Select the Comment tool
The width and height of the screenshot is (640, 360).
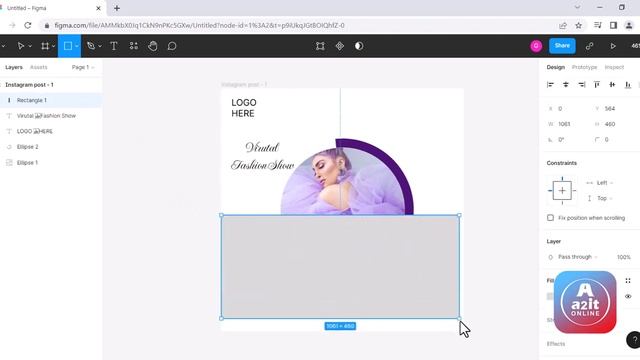pyautogui.click(x=172, y=46)
